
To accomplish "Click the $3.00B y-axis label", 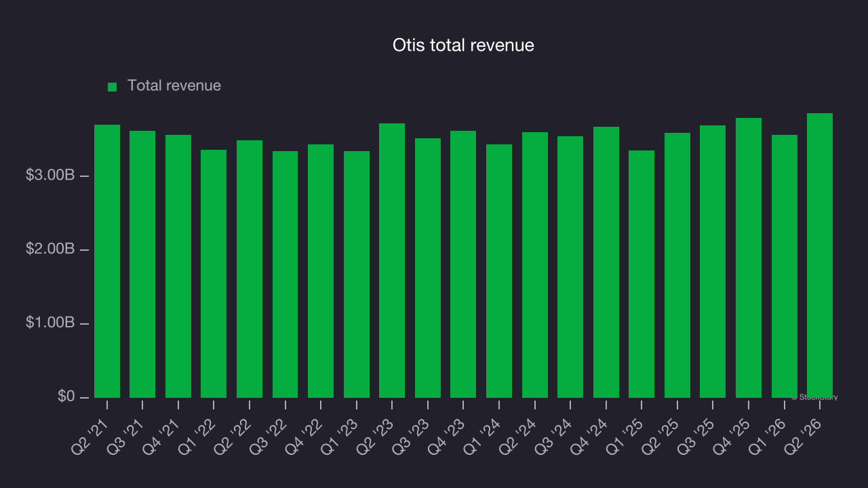I will [x=50, y=176].
